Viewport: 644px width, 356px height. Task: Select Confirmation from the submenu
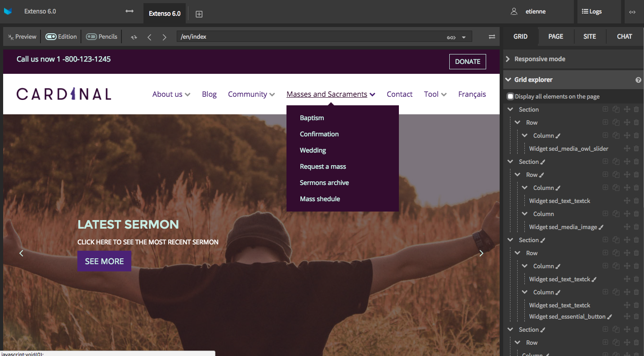tap(319, 134)
